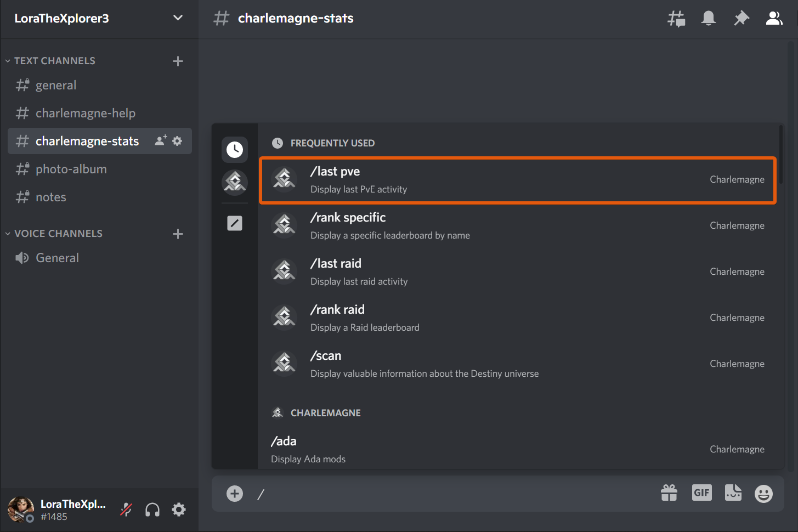Click the LoraTheXpl user avatar
798x532 pixels.
(x=21, y=510)
